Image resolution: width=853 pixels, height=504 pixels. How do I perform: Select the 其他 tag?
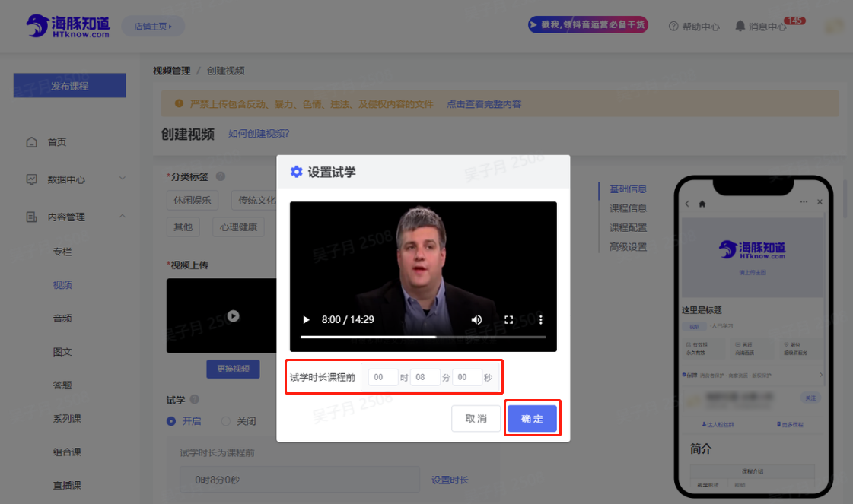pyautogui.click(x=183, y=227)
